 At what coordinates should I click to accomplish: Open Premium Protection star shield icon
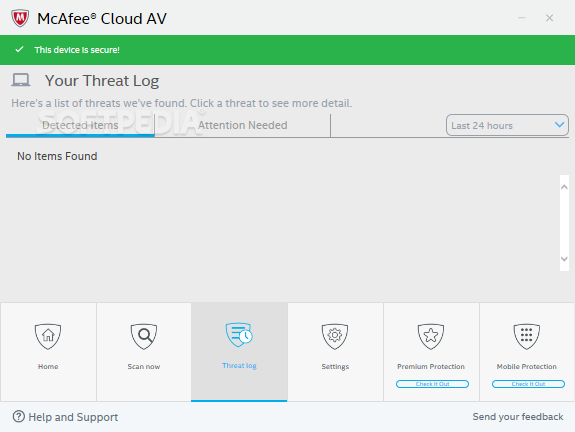pos(431,336)
